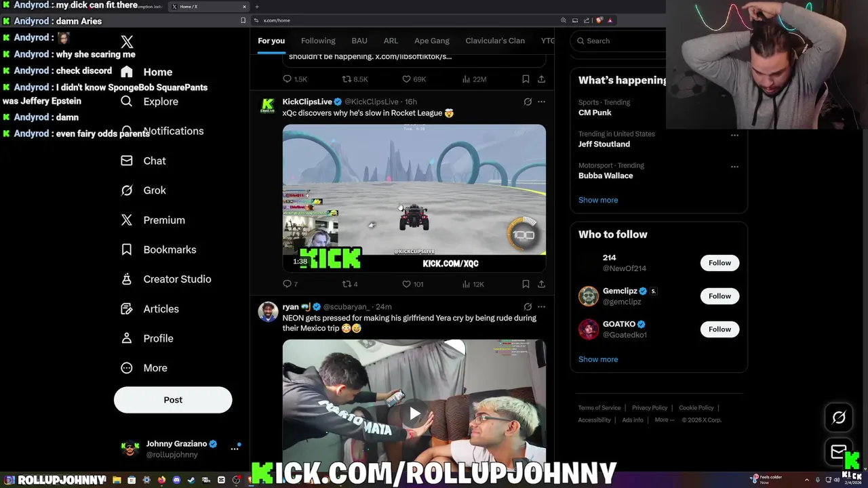The image size is (868, 488).
Task: Share the KickClipsLive post
Action: (541, 284)
